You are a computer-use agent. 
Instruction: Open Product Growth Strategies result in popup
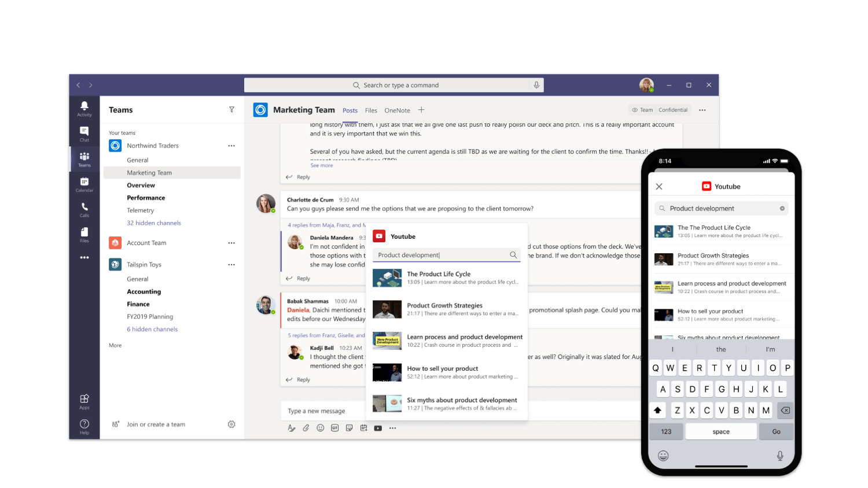tap(447, 309)
